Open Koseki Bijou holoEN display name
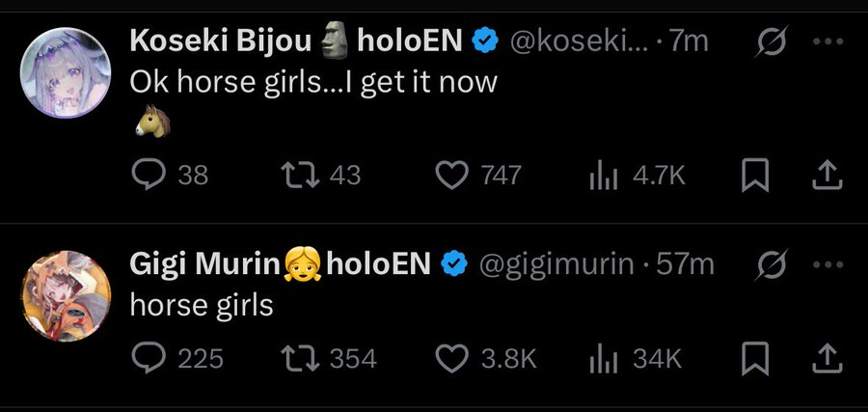 [x=296, y=41]
